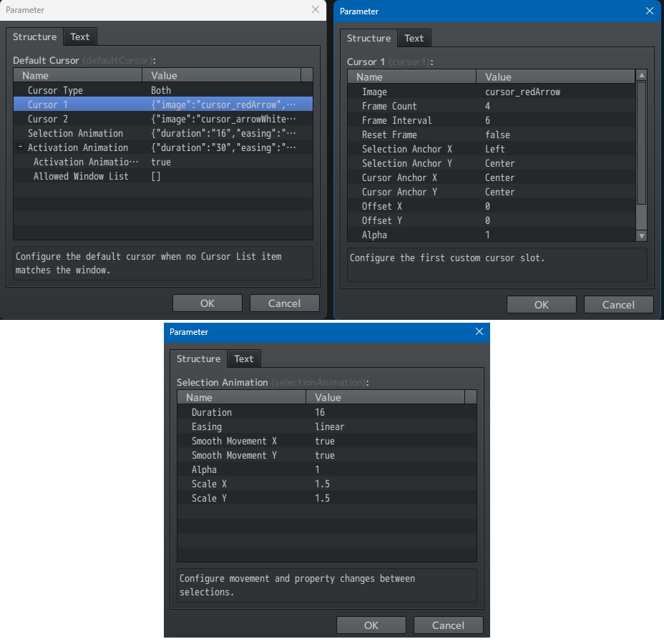Click OK in Selection Animation dialog
This screenshot has height=644, width=664.
coord(371,625)
